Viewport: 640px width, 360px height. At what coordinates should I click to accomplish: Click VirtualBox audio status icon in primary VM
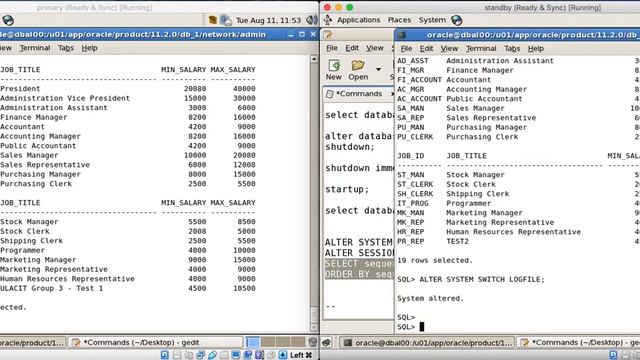tap(189, 355)
